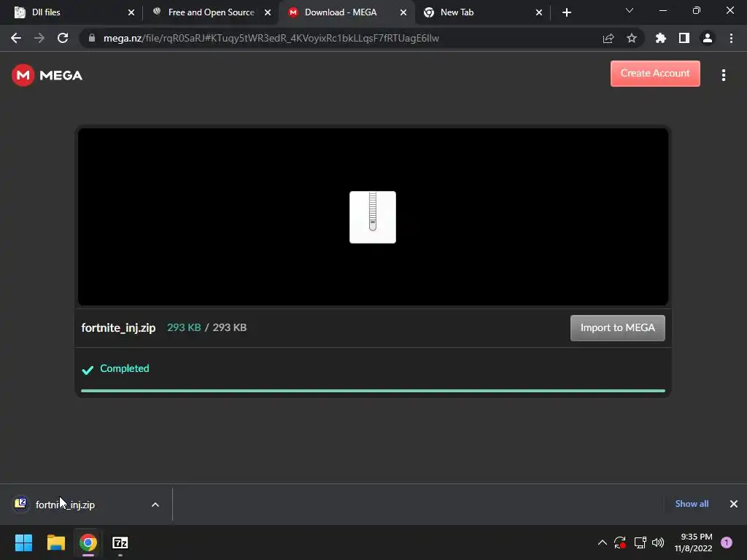Click the sync tray icon with the red dot

pos(620,542)
